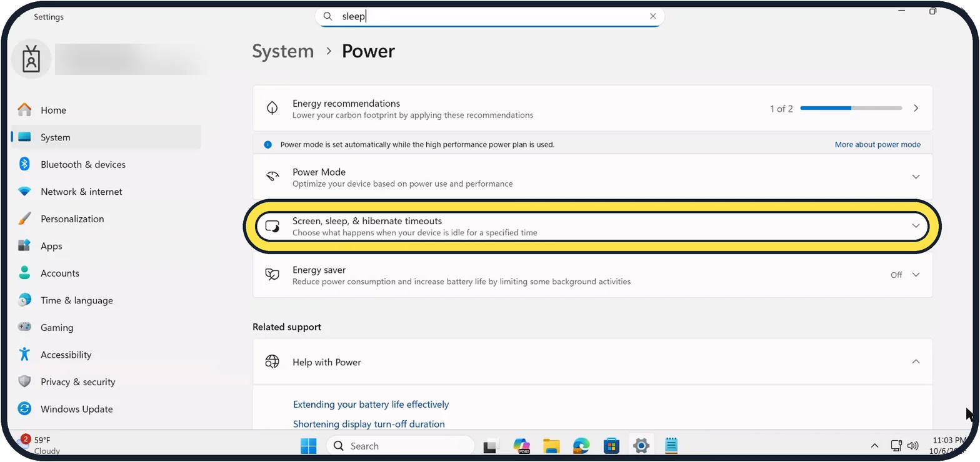Click the search magnifier icon in Settings
The image size is (980, 462).
327,17
